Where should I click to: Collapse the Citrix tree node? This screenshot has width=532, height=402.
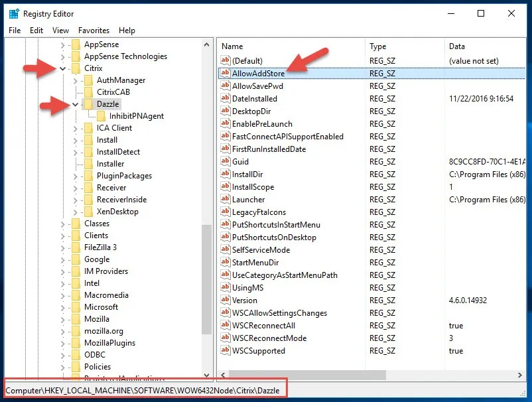point(63,68)
